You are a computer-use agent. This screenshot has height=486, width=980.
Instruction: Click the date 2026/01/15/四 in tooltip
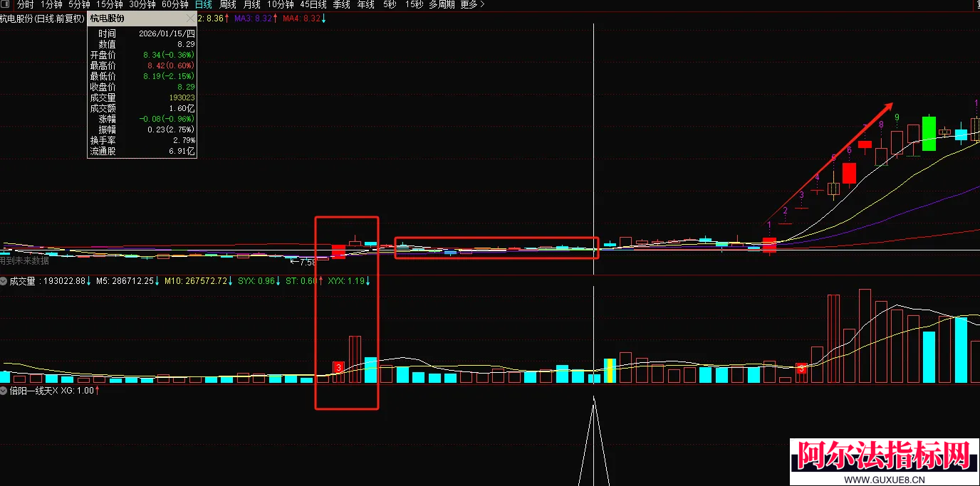point(167,33)
